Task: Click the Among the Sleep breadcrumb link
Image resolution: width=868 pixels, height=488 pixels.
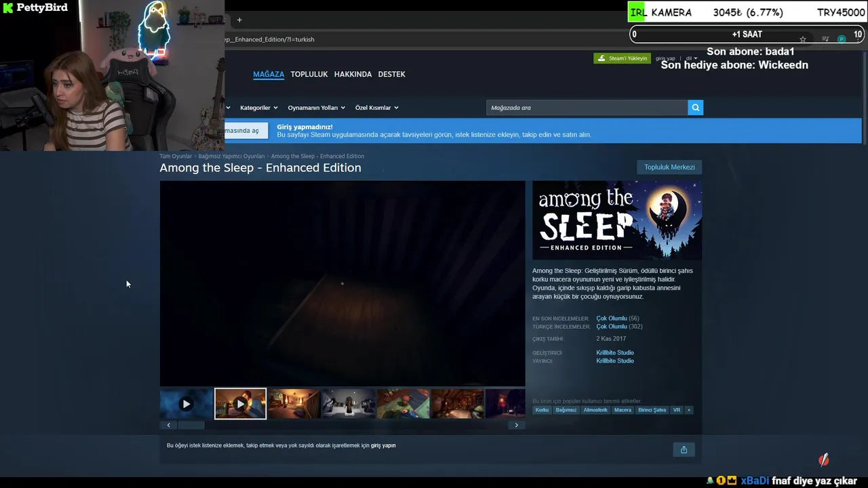Action: pyautogui.click(x=317, y=157)
